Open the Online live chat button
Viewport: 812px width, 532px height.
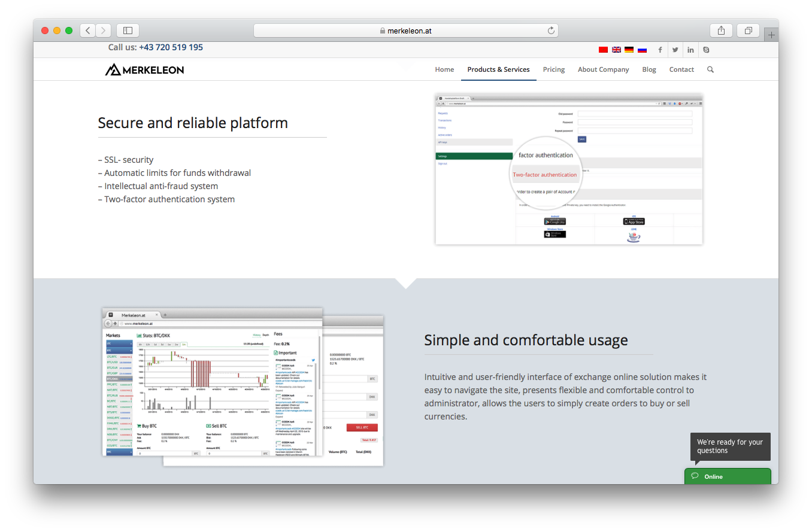[x=728, y=476]
